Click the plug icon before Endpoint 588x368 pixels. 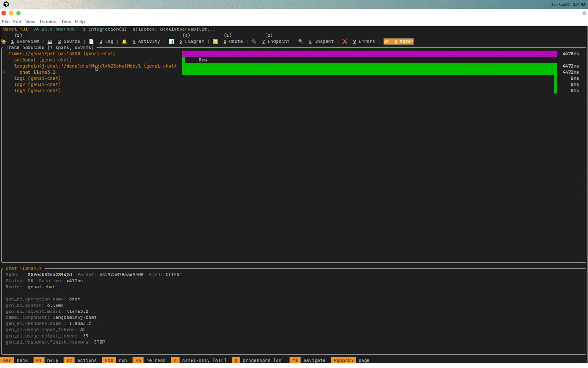pyautogui.click(x=254, y=41)
